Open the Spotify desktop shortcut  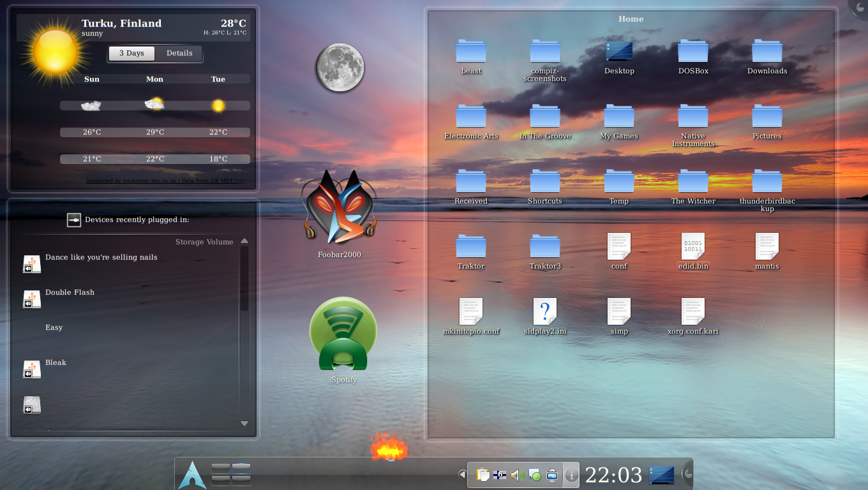pyautogui.click(x=343, y=334)
